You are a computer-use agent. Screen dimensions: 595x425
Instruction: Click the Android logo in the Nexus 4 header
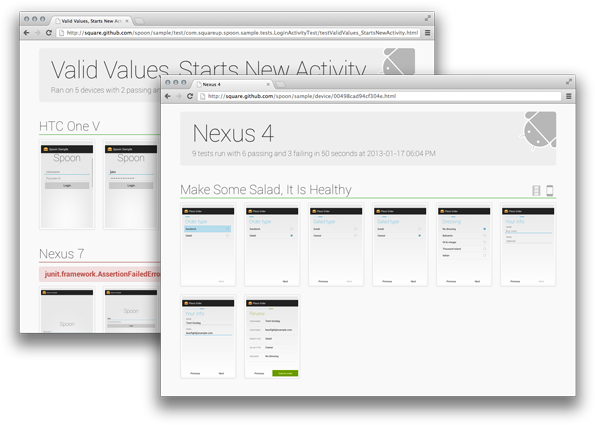point(539,130)
